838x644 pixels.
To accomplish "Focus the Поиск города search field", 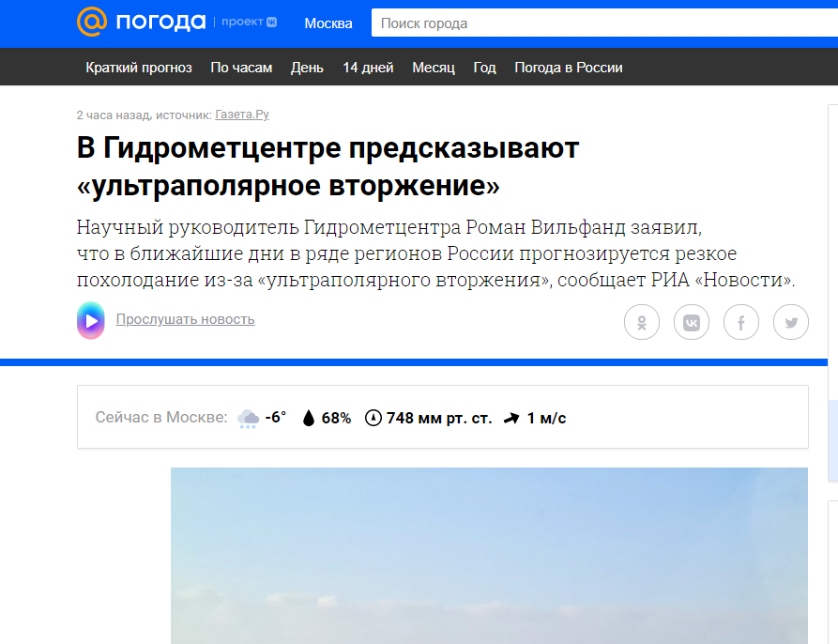I will point(604,23).
